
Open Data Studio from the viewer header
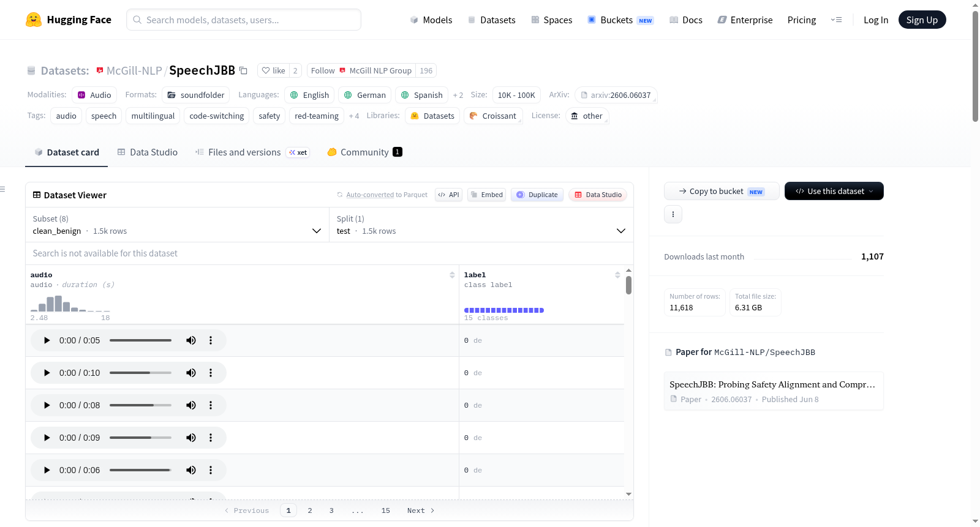pos(598,195)
